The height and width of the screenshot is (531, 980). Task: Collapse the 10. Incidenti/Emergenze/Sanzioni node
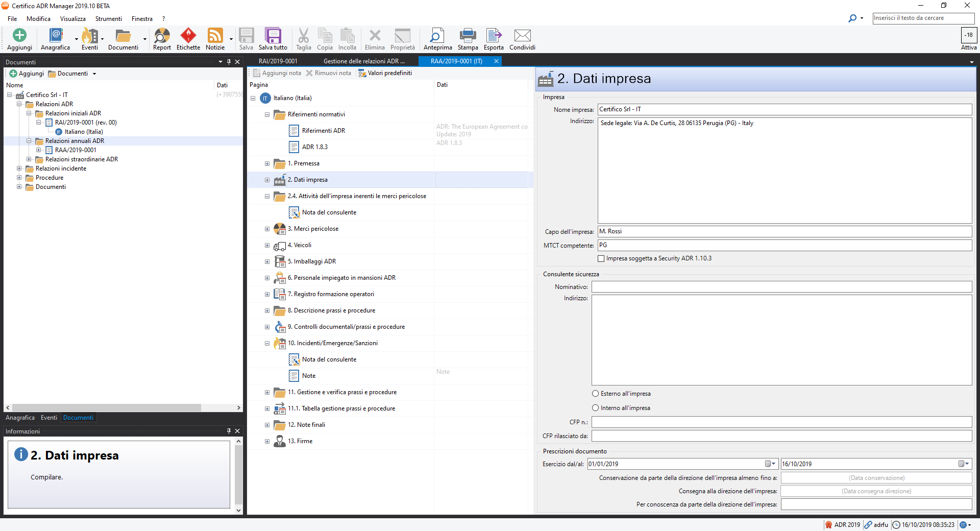[267, 344]
